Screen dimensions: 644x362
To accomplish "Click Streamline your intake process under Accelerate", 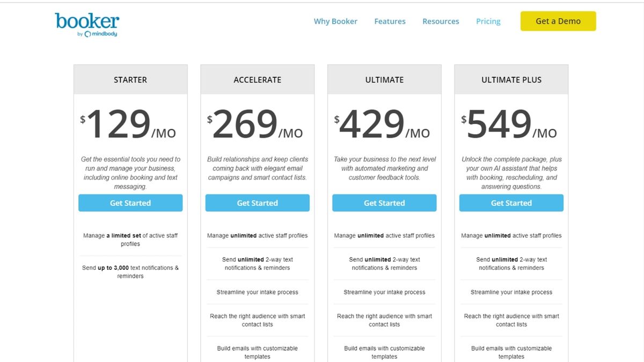I will [x=258, y=292].
